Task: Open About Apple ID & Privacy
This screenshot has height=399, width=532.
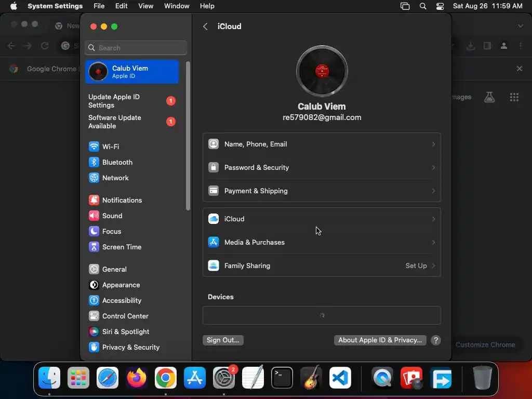Action: pyautogui.click(x=380, y=340)
